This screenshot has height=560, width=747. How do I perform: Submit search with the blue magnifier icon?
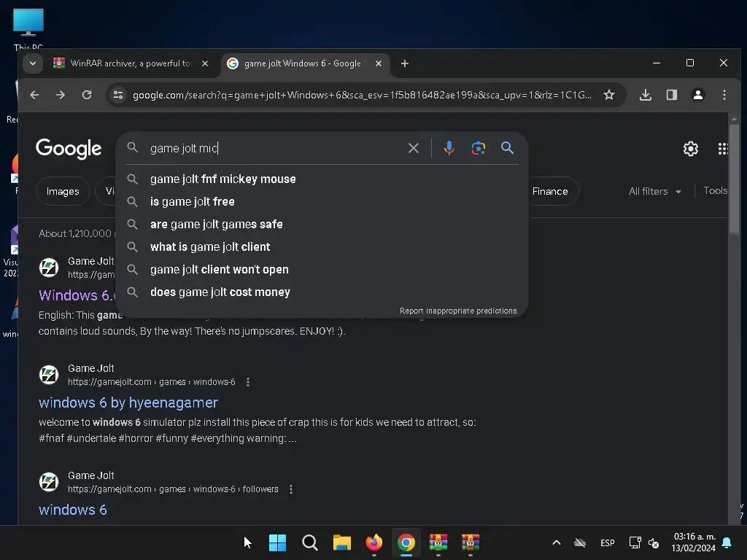coord(508,148)
